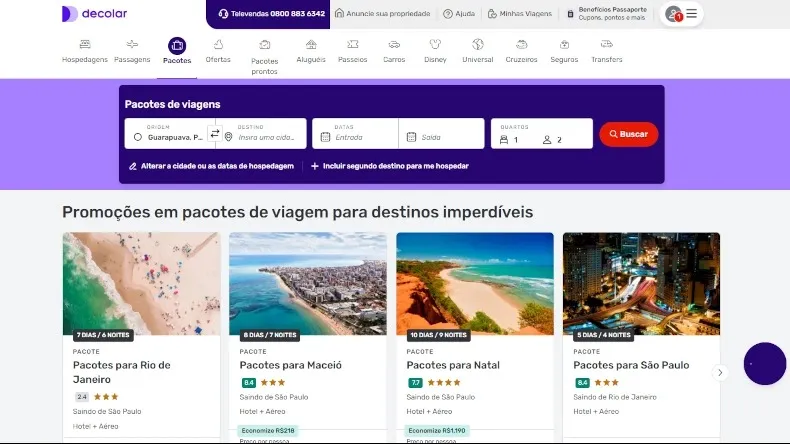The image size is (790, 444).
Task: Click Alterar a cidade ou as datas de hospedagem
Action: pyautogui.click(x=211, y=166)
